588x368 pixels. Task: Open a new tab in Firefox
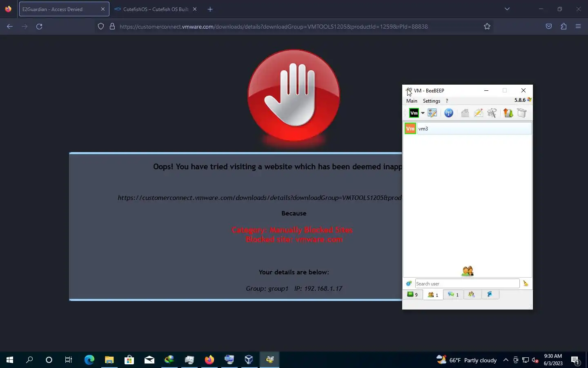point(210,9)
